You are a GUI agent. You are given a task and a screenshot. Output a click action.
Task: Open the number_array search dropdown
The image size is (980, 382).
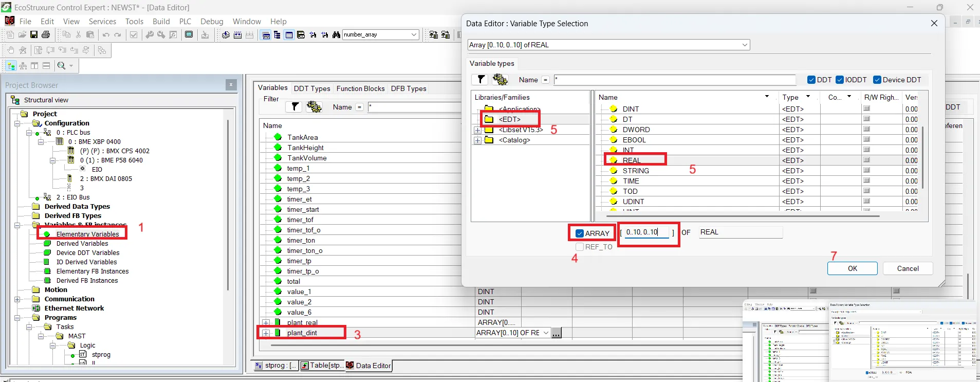(414, 34)
